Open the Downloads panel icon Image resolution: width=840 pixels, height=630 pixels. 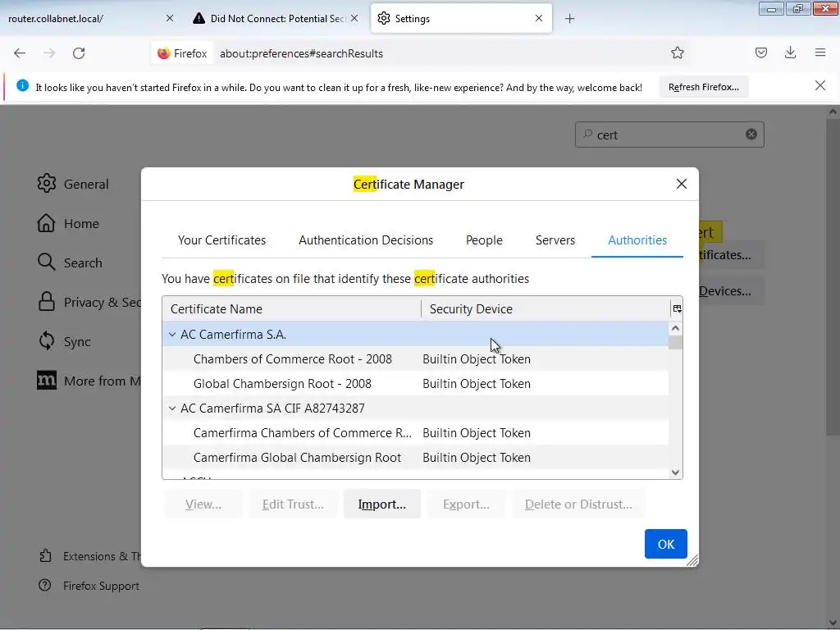coord(790,52)
